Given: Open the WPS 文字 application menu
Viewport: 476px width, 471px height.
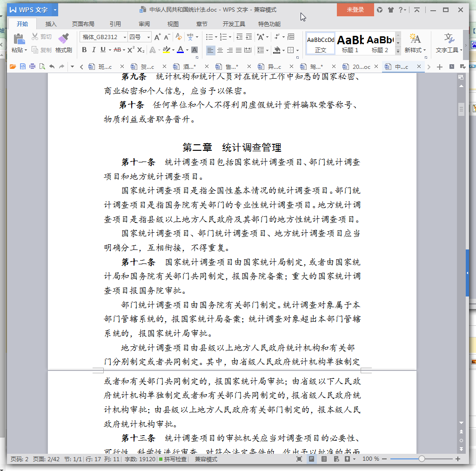Looking at the screenshot, I should pos(33,10).
